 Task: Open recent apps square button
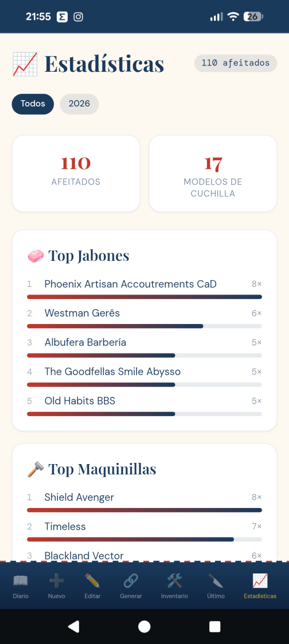[x=214, y=626]
